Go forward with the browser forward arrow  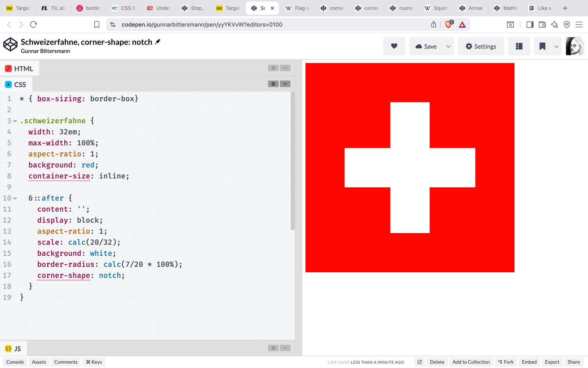21,25
